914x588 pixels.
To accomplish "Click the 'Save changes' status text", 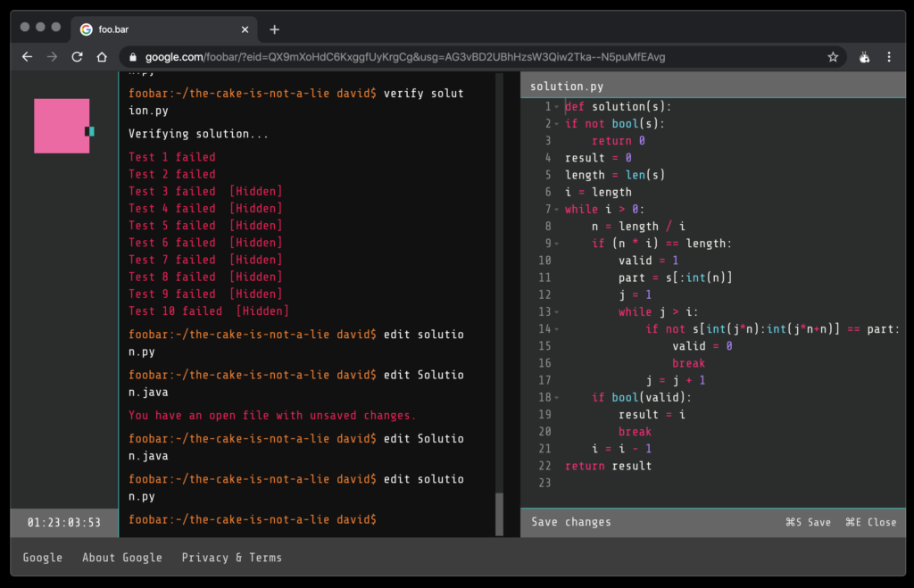I will pyautogui.click(x=571, y=522).
